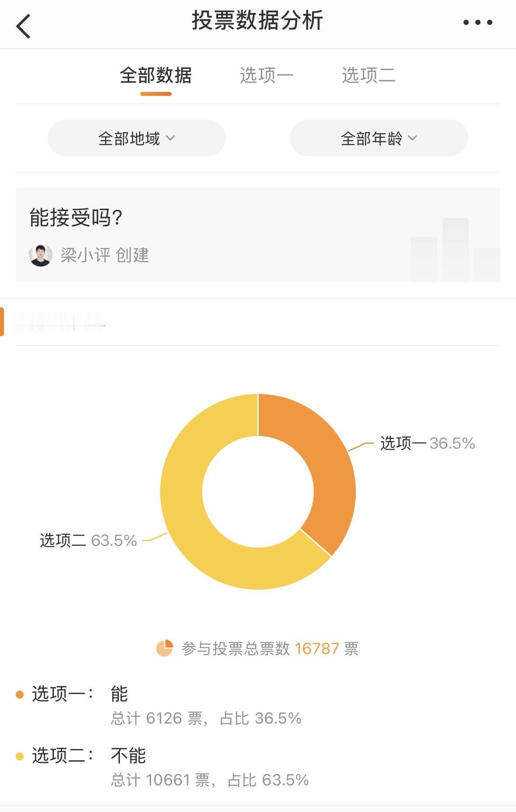
Task: Click the pie chart icon beside total votes
Action: 165,648
